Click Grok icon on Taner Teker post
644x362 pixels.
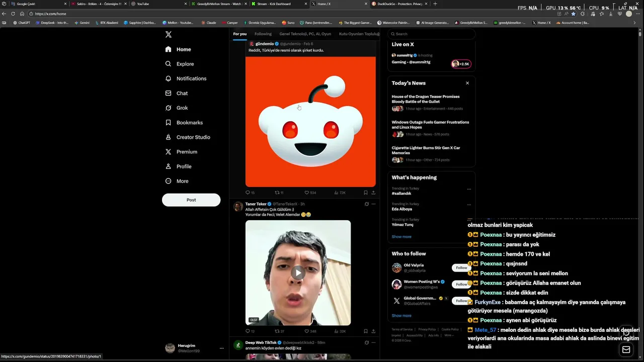pyautogui.click(x=366, y=204)
